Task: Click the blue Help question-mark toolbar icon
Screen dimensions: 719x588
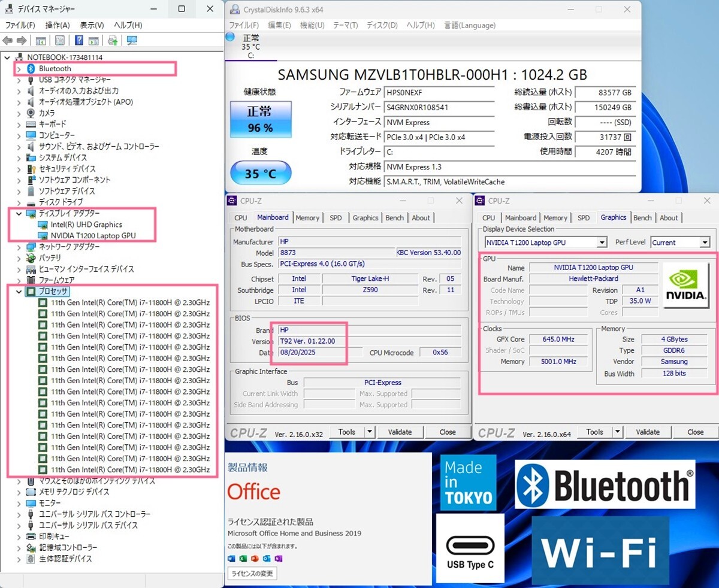Action: pos(78,40)
